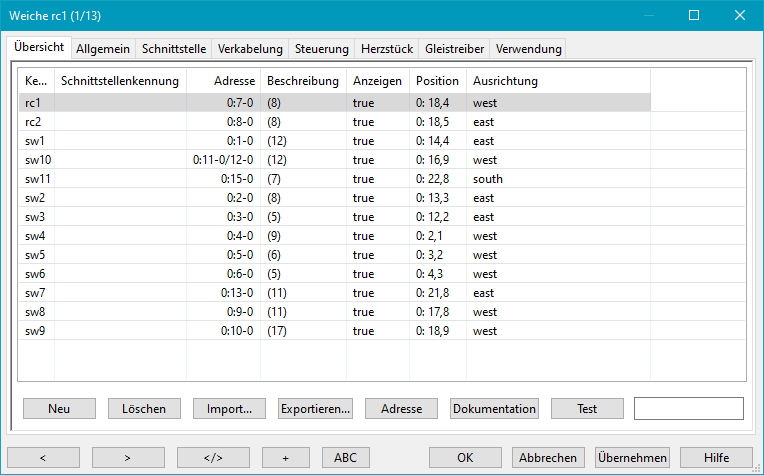The height and width of the screenshot is (475, 764).
Task: Click the Neu button
Action: (59, 408)
